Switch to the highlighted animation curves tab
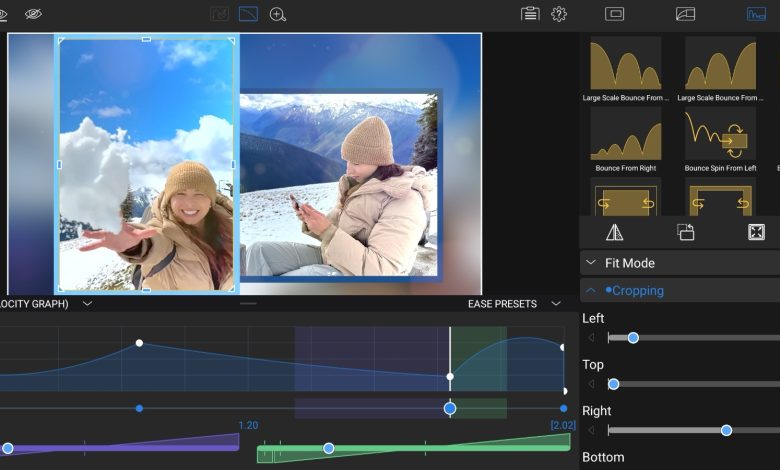 [756, 14]
